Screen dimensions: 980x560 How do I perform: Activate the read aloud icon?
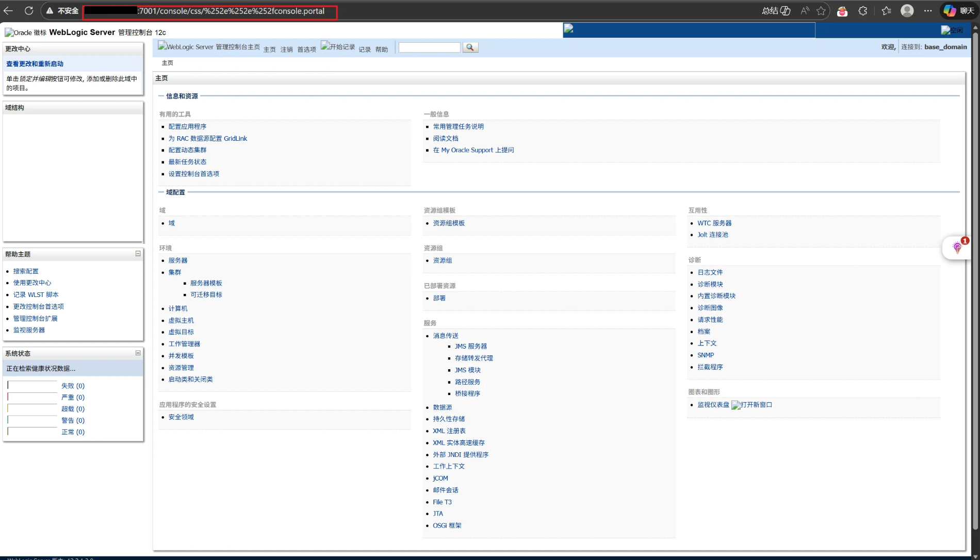[805, 11]
